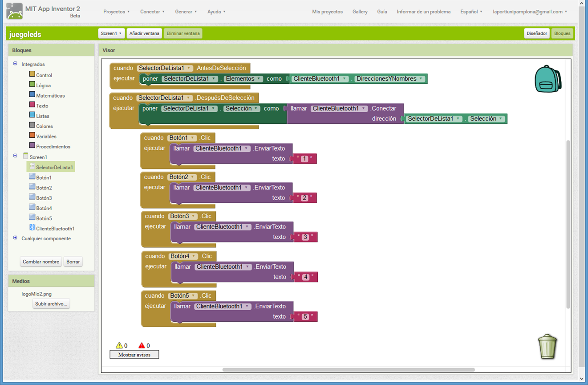Select the SelectorDeLista1 component icon
588x385 pixels.
(32, 167)
